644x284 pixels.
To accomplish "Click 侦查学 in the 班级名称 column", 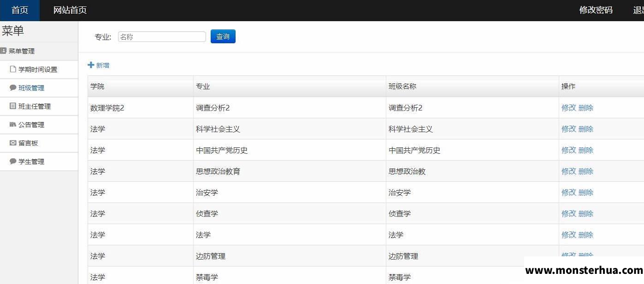I will click(400, 214).
